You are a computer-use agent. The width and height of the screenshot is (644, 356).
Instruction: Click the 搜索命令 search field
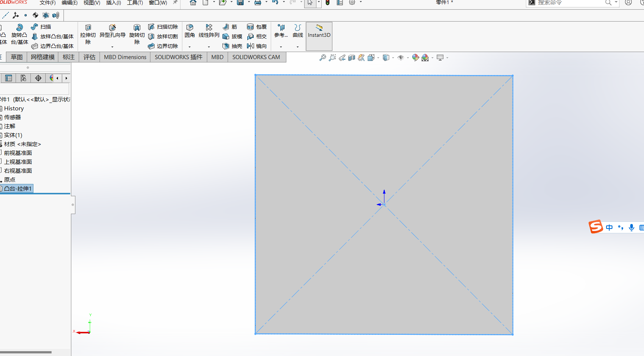[x=570, y=3]
